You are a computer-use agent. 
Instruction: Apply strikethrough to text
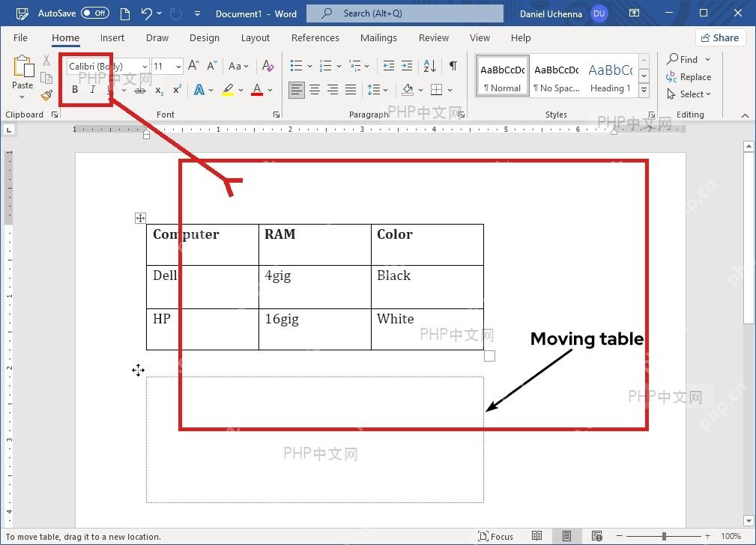pyautogui.click(x=140, y=90)
